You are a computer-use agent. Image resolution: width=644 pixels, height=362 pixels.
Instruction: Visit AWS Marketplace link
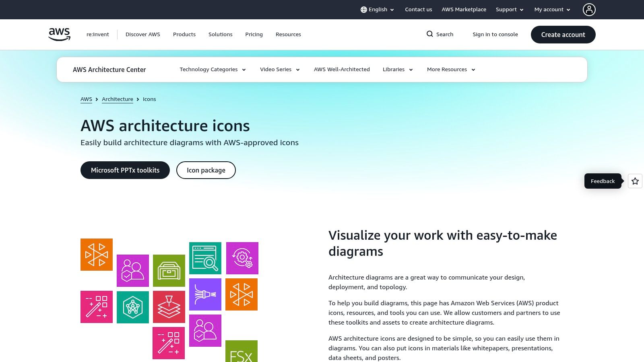464,10
